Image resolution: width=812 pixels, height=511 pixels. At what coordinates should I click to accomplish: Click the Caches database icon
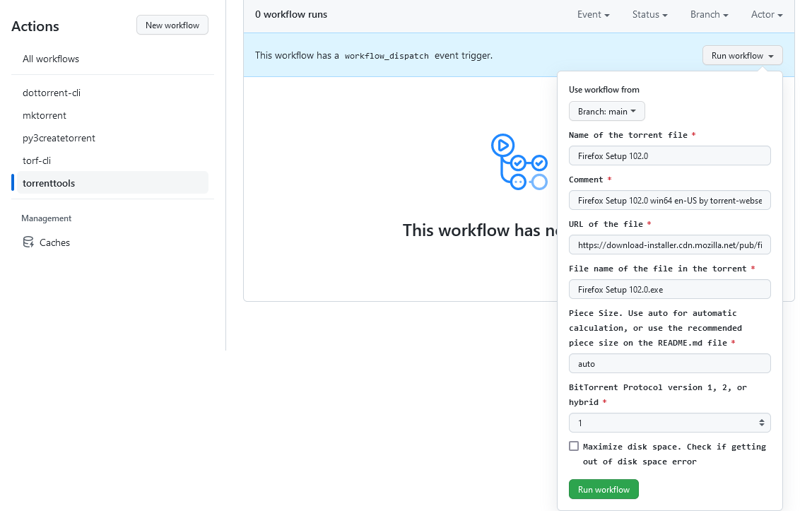28,242
